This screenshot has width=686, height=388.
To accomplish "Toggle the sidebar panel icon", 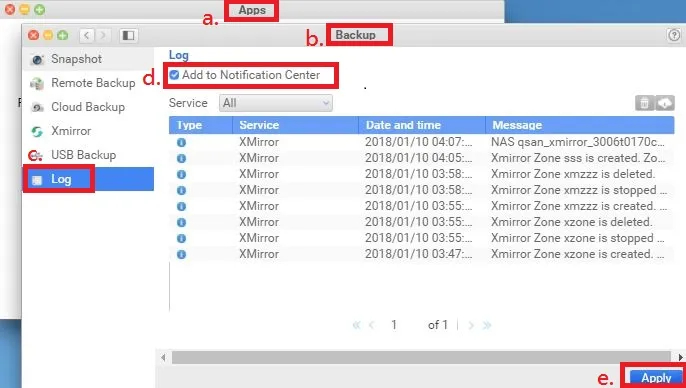I will (x=129, y=35).
